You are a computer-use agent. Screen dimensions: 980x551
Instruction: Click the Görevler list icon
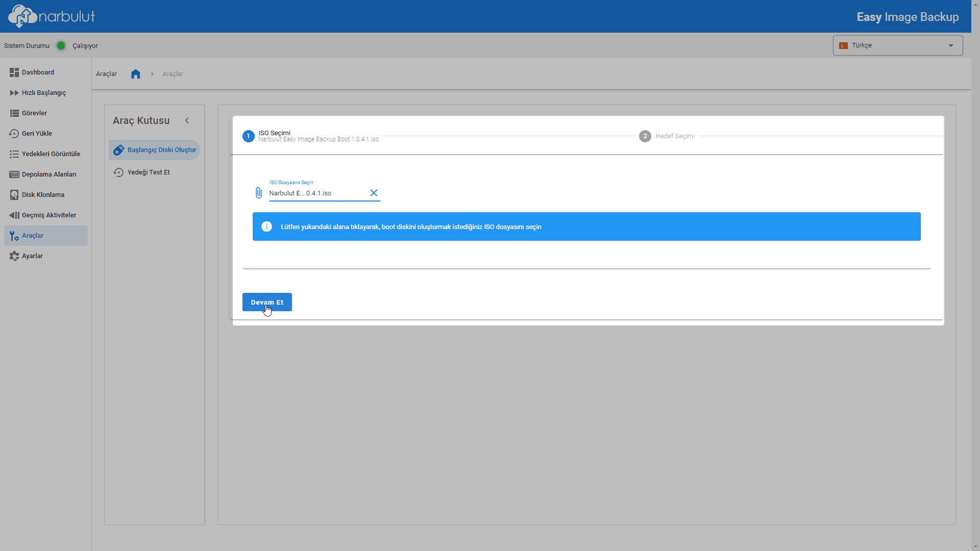(14, 113)
